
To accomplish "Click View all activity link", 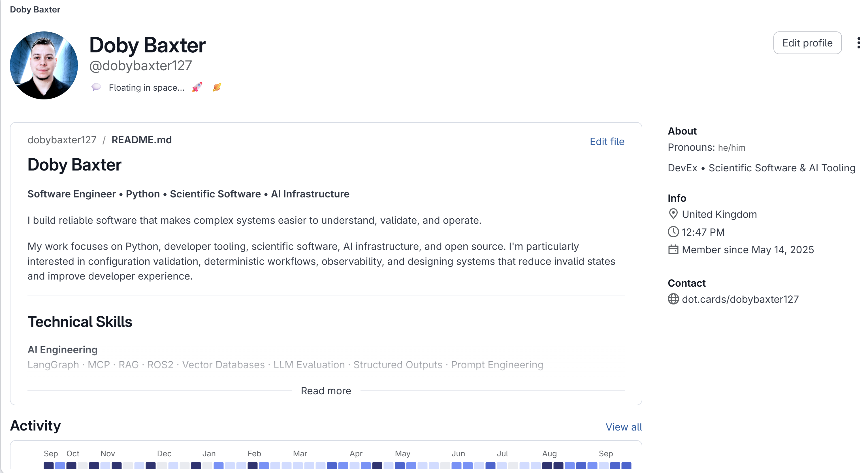I will (x=624, y=427).
